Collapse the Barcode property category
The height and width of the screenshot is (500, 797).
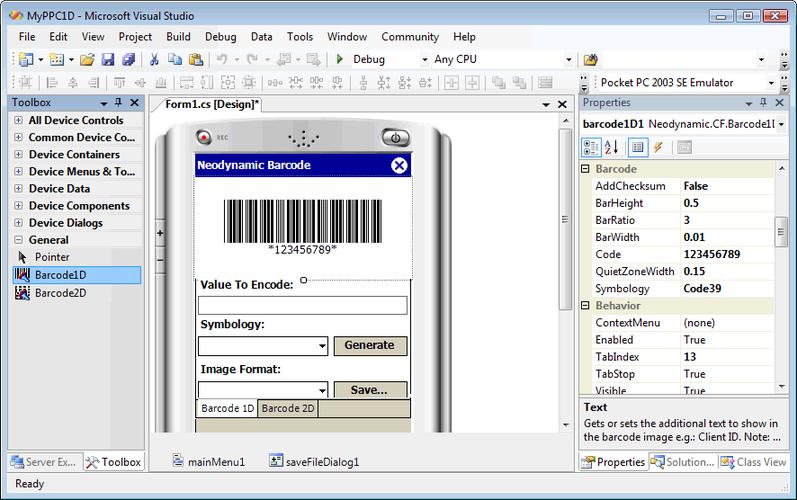pyautogui.click(x=587, y=170)
